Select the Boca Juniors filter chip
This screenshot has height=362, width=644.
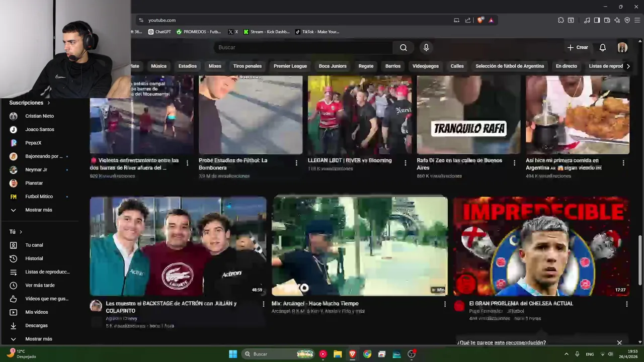[333, 66]
